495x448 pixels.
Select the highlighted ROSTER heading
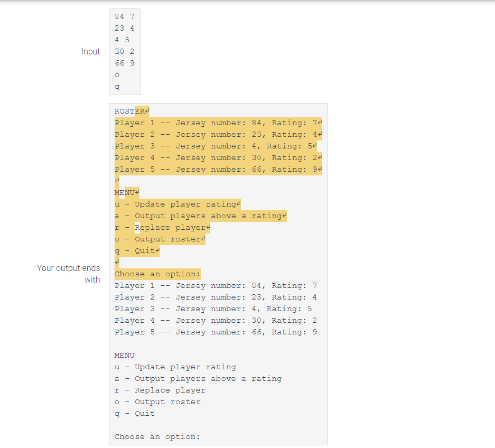(129, 111)
